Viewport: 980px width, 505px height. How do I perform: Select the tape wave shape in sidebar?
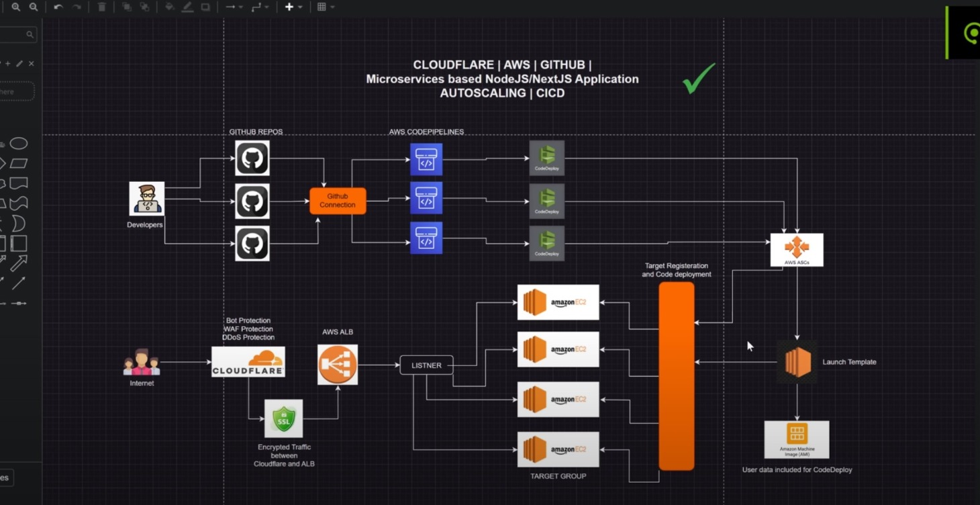point(19,203)
